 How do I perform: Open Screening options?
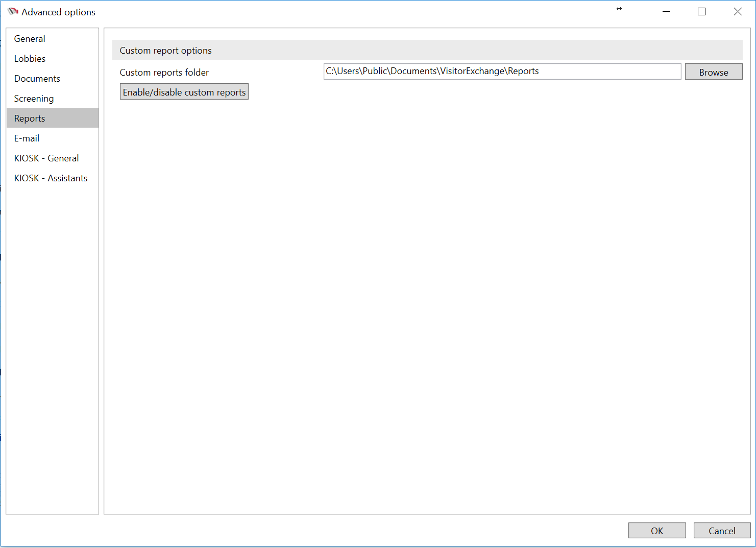pos(52,99)
